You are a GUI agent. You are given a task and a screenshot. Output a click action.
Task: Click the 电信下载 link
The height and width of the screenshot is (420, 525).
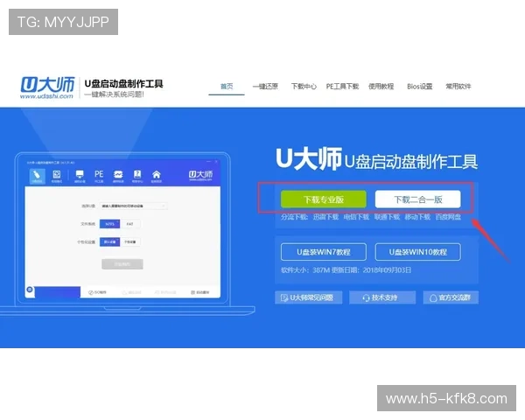356,217
